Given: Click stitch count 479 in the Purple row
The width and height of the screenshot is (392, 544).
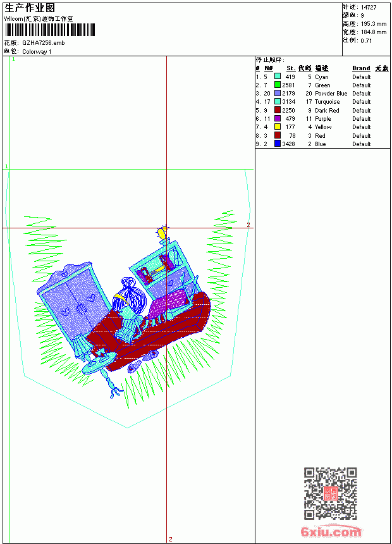Looking at the screenshot, I should [x=290, y=119].
